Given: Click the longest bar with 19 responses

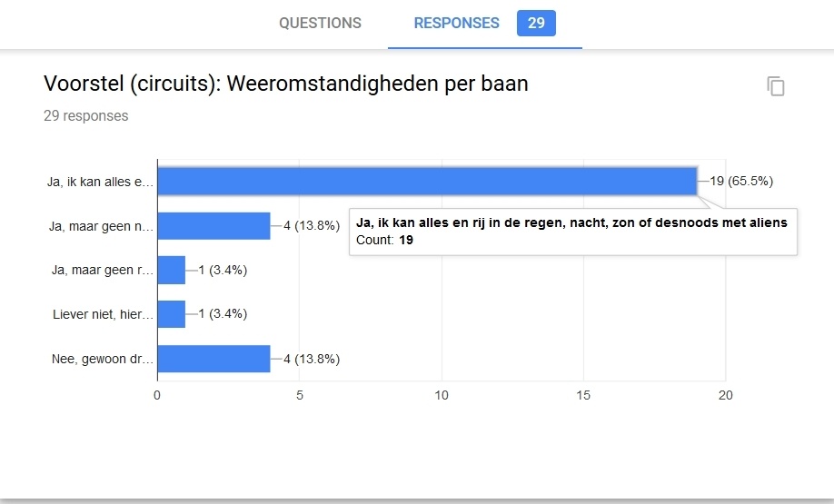Looking at the screenshot, I should coord(427,181).
